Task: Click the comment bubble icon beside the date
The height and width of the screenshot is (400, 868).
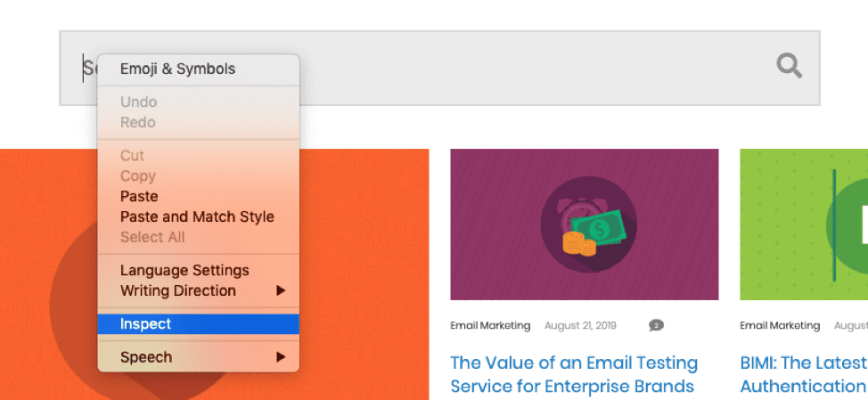Action: pyautogui.click(x=656, y=326)
